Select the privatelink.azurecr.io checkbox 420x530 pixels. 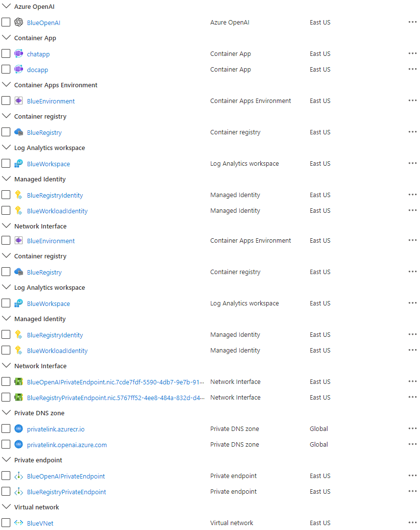point(6,429)
